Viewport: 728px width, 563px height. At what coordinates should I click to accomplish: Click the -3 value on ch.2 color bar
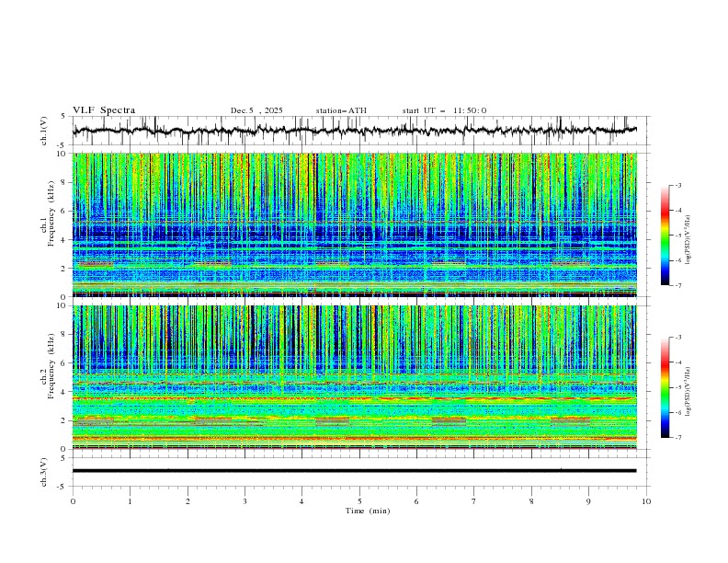point(679,339)
